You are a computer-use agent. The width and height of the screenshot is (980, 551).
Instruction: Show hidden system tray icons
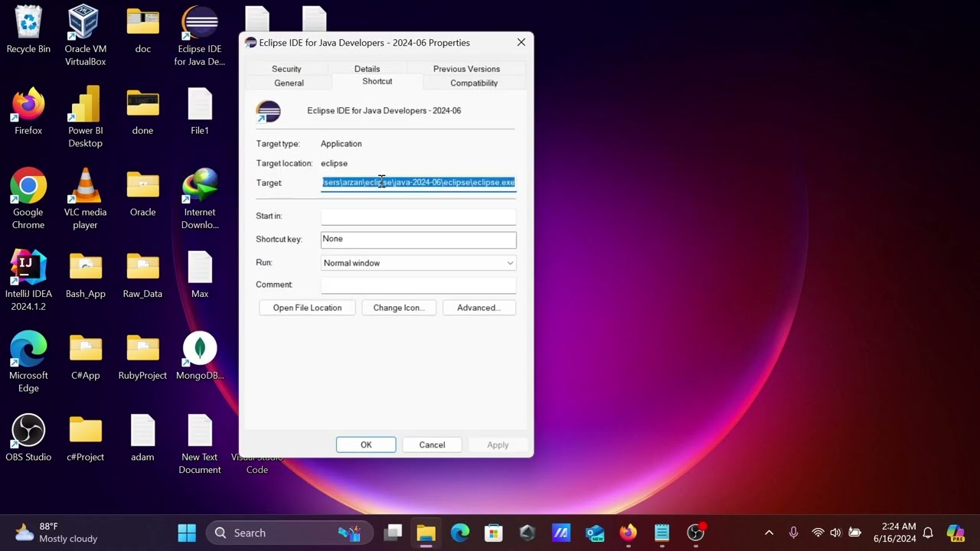point(769,533)
